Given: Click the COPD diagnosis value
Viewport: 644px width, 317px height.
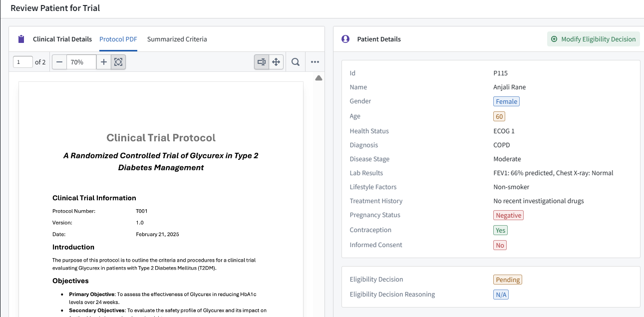Looking at the screenshot, I should (x=502, y=145).
